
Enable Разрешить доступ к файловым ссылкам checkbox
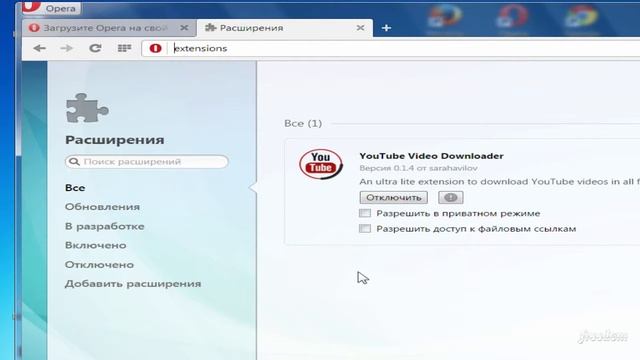click(x=365, y=229)
